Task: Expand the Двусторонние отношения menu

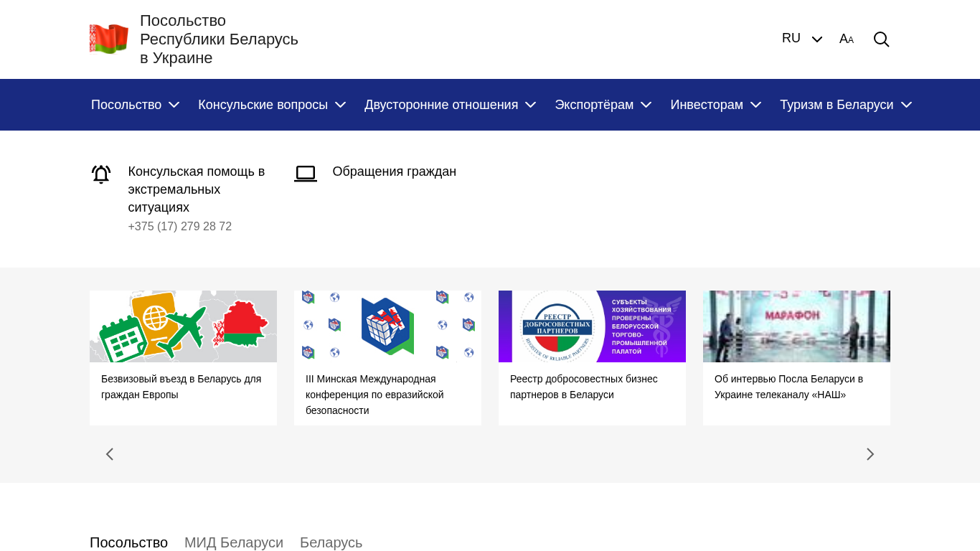Action: tap(450, 105)
